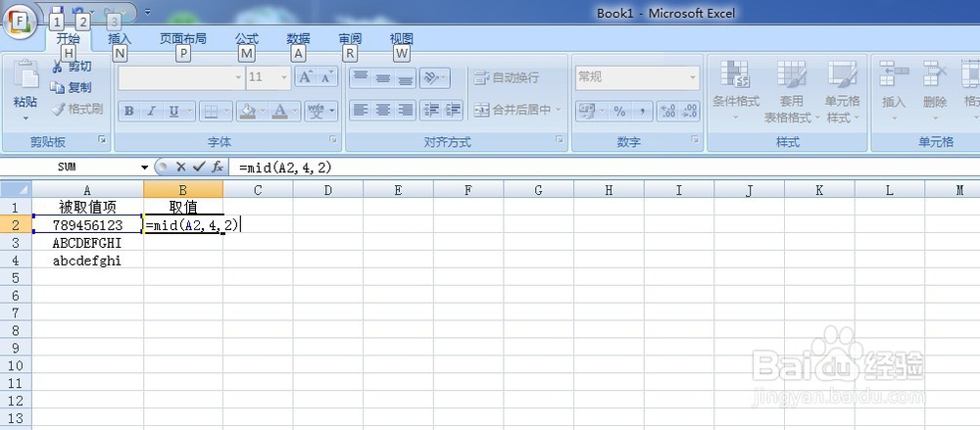Click the Wrap Text button
The image size is (980, 430).
click(x=507, y=77)
